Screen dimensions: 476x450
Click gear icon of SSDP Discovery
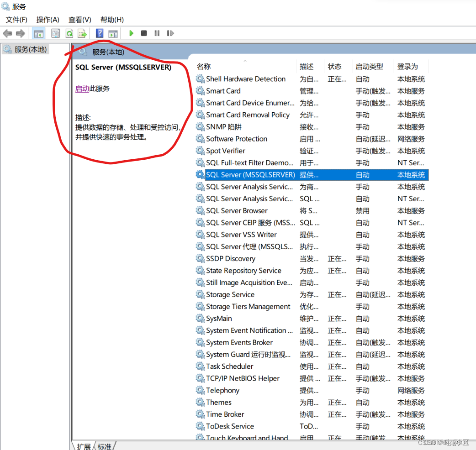pyautogui.click(x=200, y=258)
